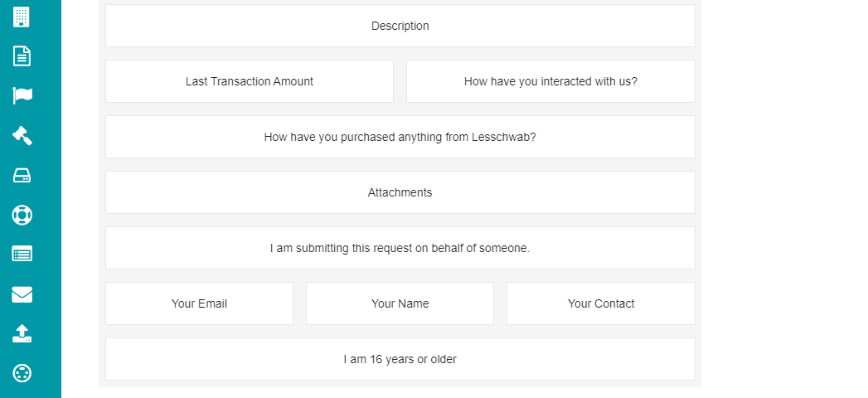
Task: Click the Your Email field block
Action: 199,303
